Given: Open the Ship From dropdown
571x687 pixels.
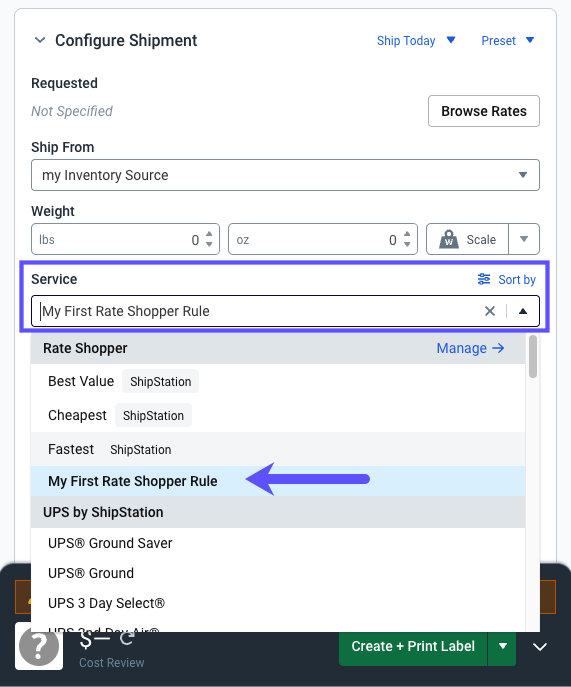Looking at the screenshot, I should [x=285, y=175].
